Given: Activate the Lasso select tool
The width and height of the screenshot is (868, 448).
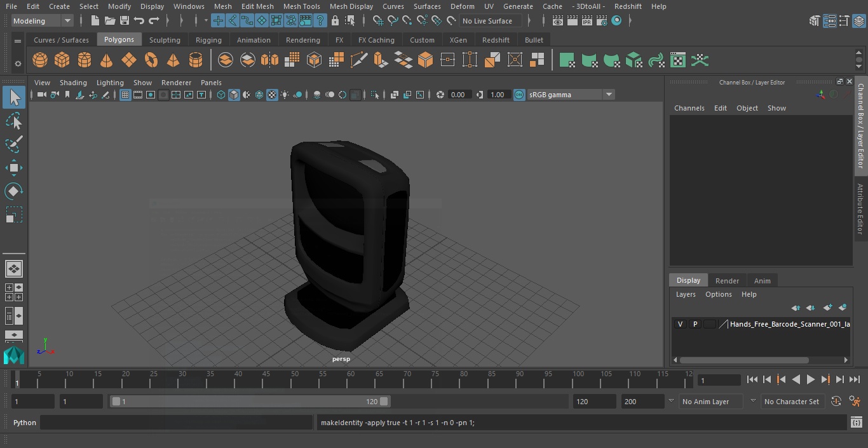Looking at the screenshot, I should click(14, 121).
